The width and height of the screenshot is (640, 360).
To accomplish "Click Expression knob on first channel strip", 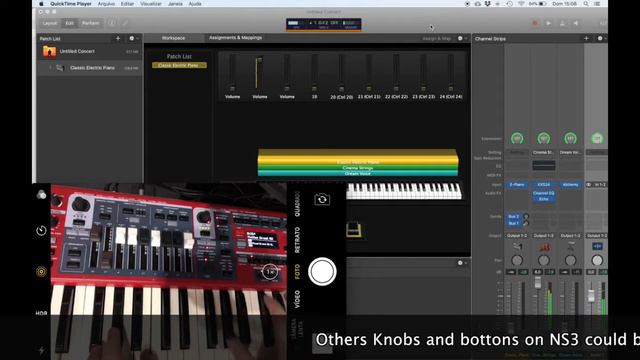I will pos(517,138).
